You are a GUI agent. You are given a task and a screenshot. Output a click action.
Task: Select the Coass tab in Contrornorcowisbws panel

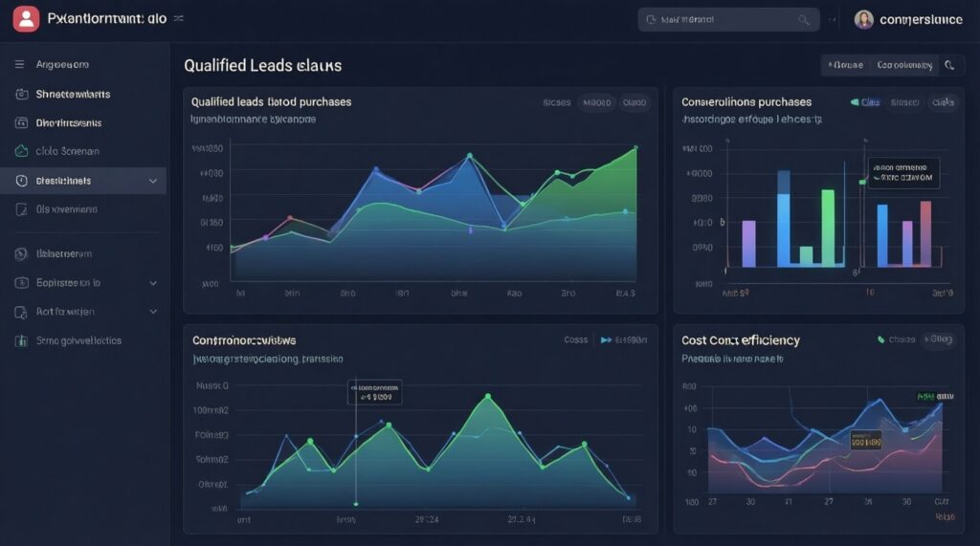(575, 339)
